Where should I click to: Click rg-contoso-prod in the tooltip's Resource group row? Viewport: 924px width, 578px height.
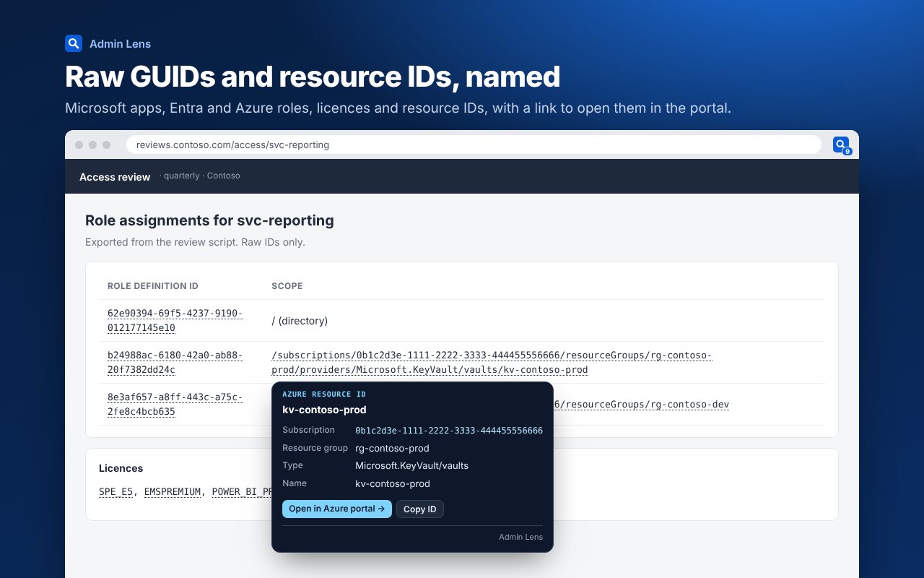[392, 448]
